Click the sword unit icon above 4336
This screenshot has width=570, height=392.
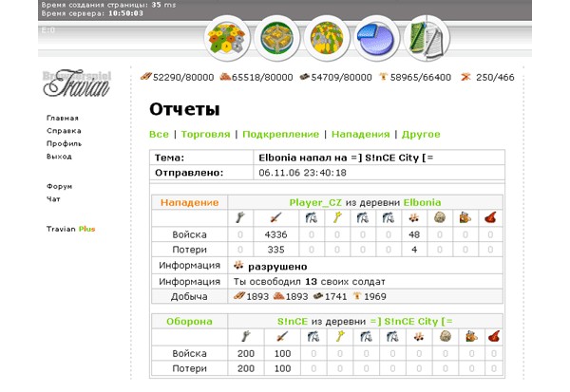click(275, 218)
